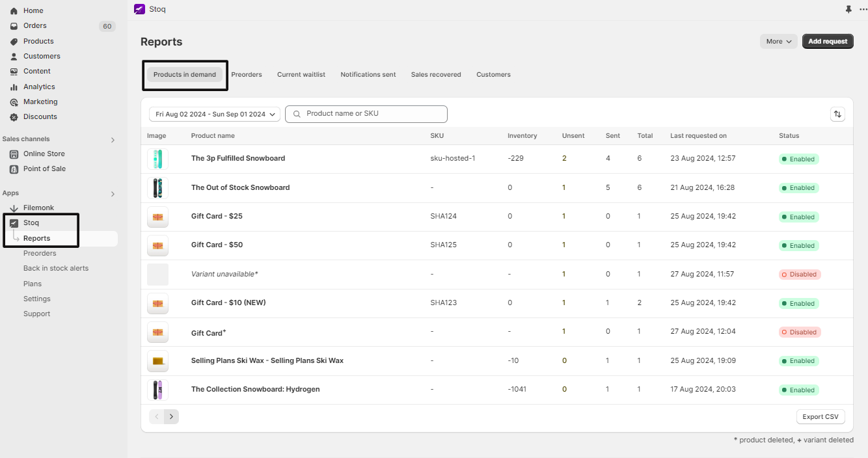Click Disabled status for Variant unavailable
Image resolution: width=868 pixels, height=458 pixels.
point(800,275)
